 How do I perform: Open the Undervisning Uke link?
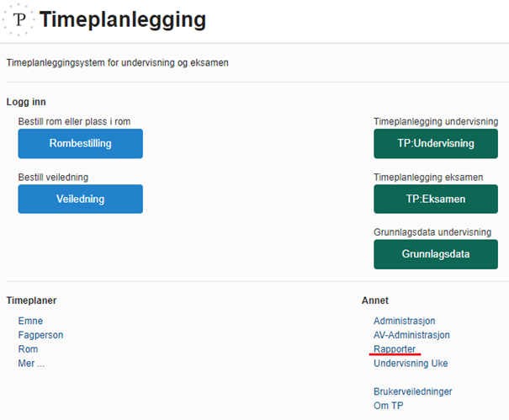point(411,363)
